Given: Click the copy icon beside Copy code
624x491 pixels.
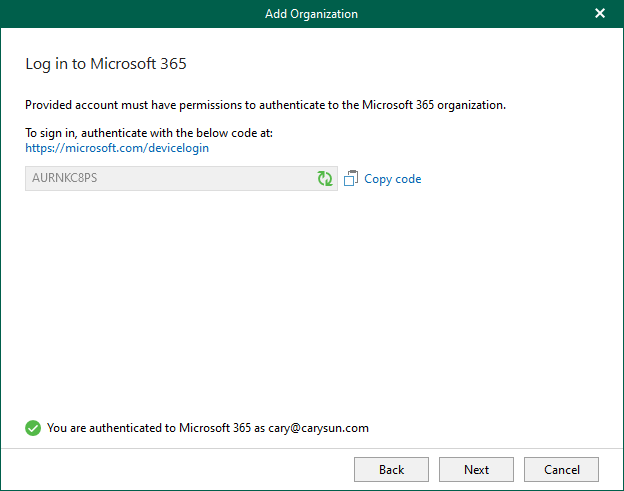Looking at the screenshot, I should coord(351,179).
